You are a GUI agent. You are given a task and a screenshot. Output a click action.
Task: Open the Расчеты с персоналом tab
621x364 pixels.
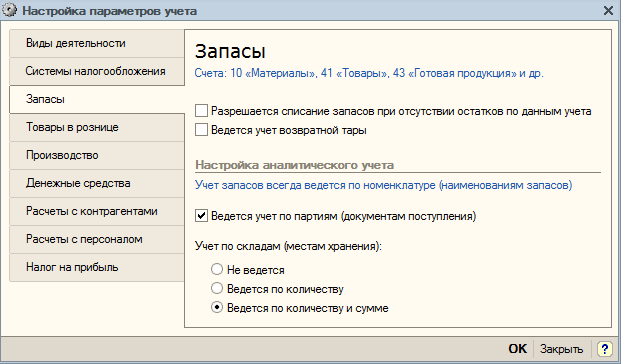[x=97, y=240]
